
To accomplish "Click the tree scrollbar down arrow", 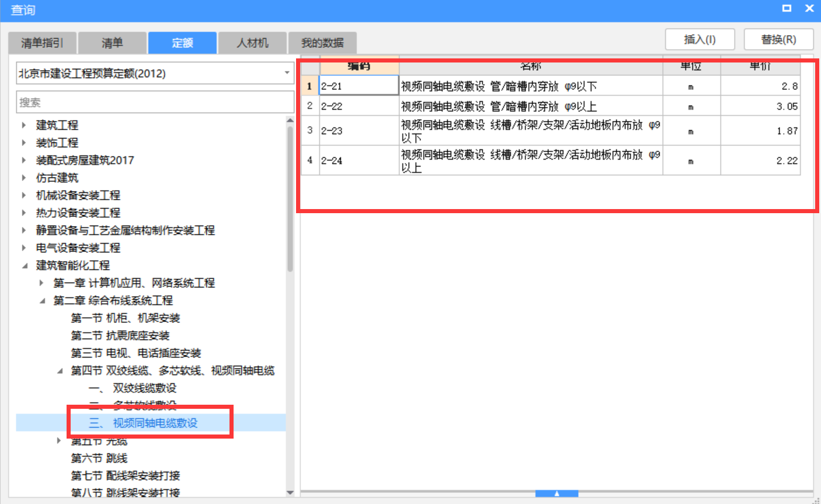I will pos(290,492).
